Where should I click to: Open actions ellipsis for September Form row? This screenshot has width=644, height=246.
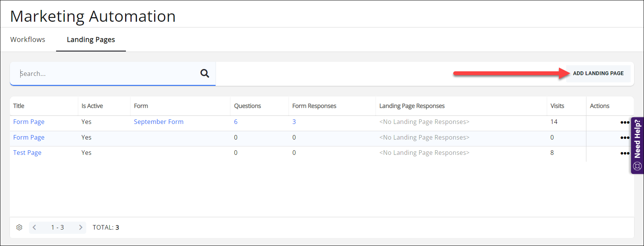coord(625,122)
